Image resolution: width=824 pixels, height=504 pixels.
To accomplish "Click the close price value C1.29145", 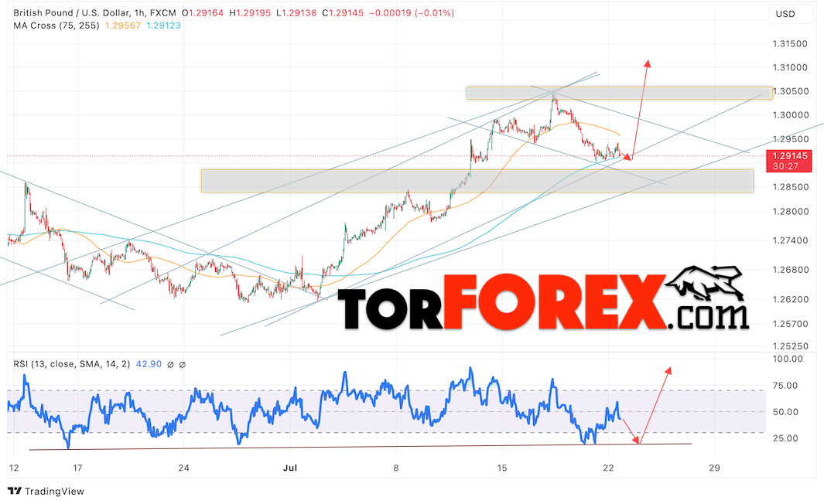I will [x=342, y=12].
